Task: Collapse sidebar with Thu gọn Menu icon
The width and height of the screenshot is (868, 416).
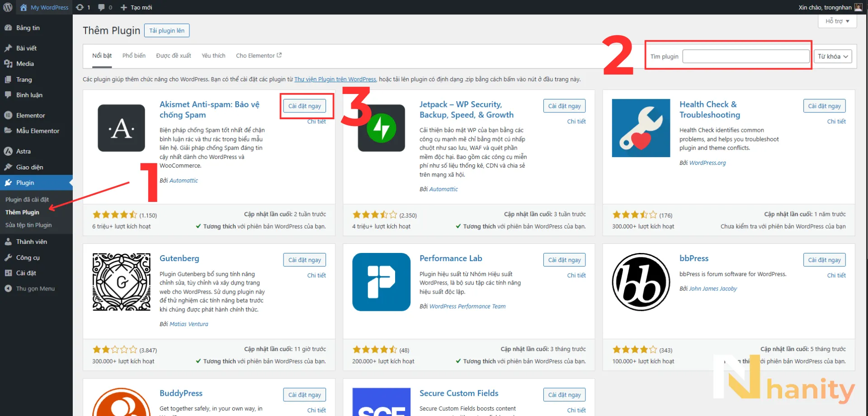Action: point(8,289)
